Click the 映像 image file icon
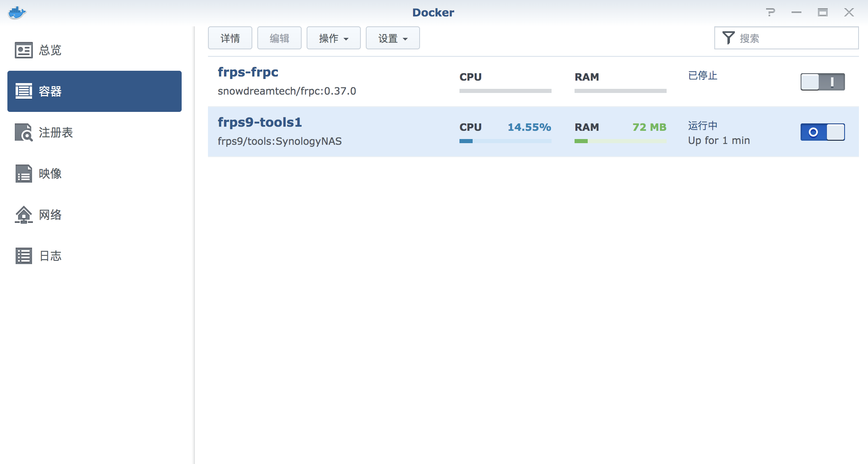868x464 pixels. tap(23, 174)
